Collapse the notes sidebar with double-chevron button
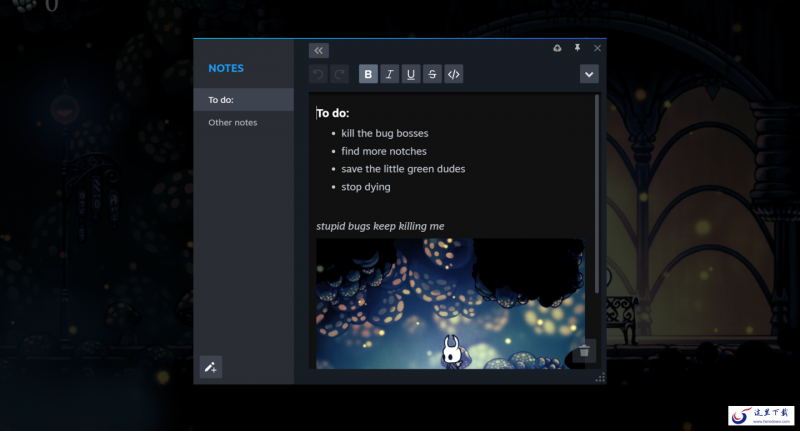The width and height of the screenshot is (800, 431). pos(318,50)
